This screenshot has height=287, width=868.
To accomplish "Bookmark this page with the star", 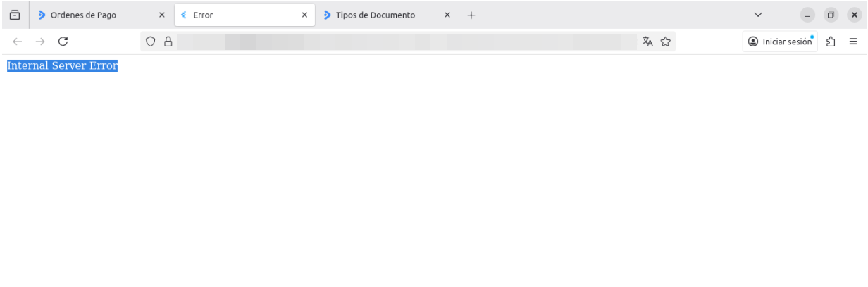I will coord(664,42).
